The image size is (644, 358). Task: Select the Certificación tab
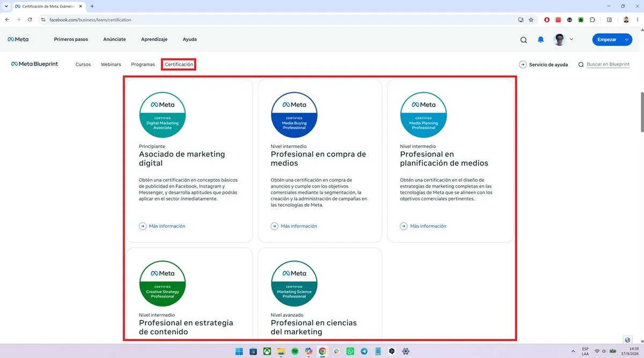[179, 64]
